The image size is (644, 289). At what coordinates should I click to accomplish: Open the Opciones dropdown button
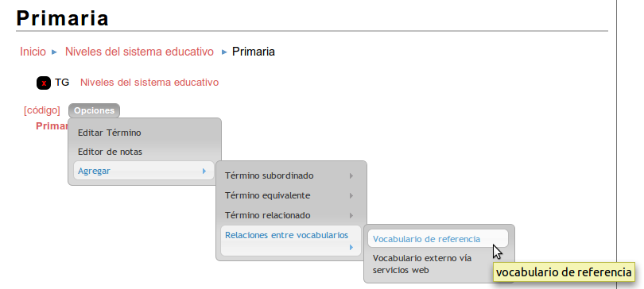coord(94,110)
